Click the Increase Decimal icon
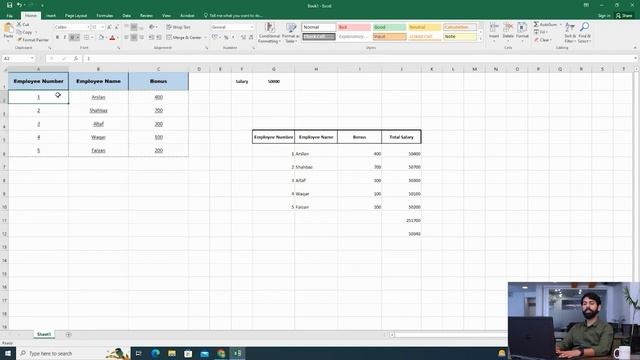The image size is (640, 360). [x=243, y=38]
